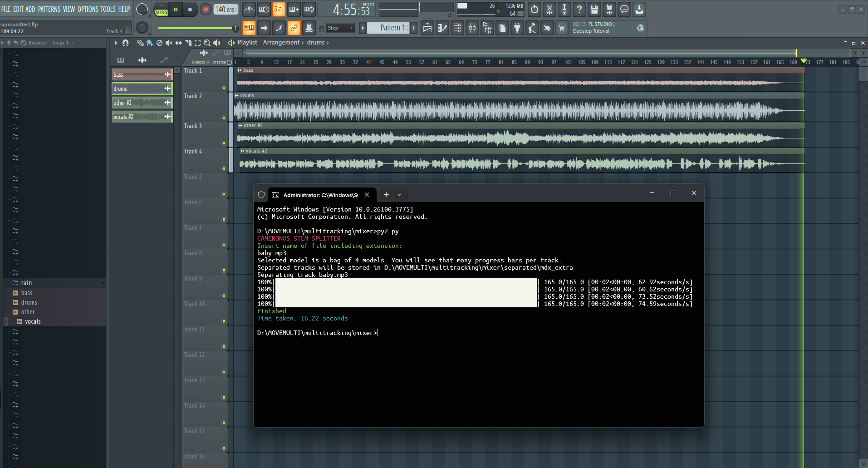This screenshot has width=868, height=468.
Task: Open the ADD menu
Action: pyautogui.click(x=30, y=9)
